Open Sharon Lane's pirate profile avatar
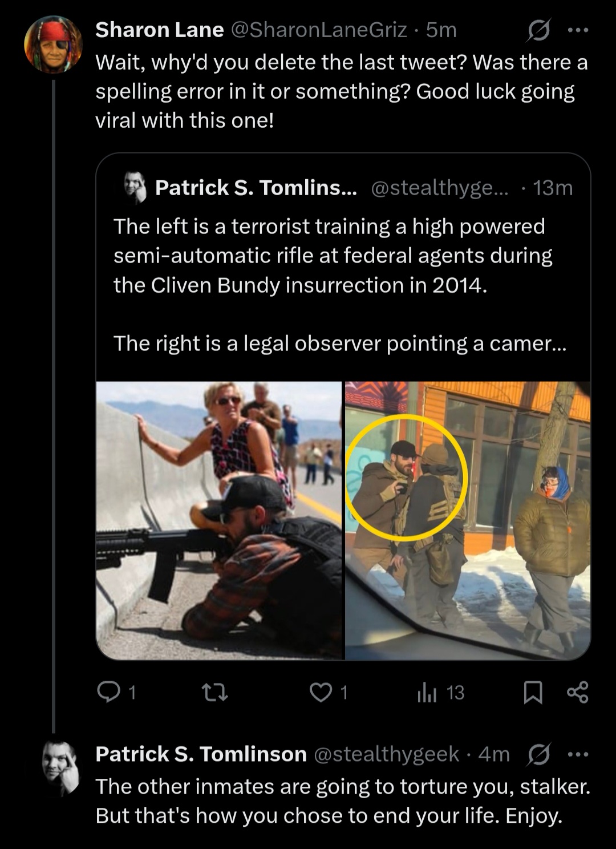The height and width of the screenshot is (849, 616). tap(53, 45)
